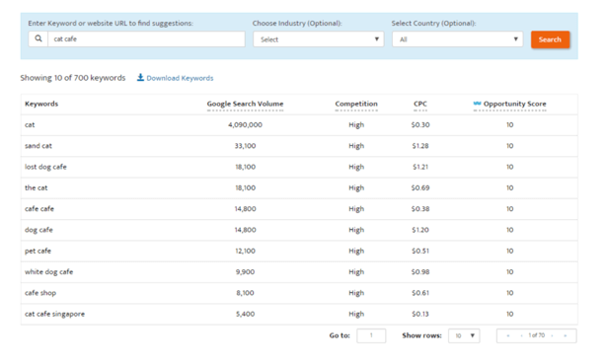The height and width of the screenshot is (364, 606).
Task: Select the cat cafe singapore keyword row
Action: [x=299, y=314]
